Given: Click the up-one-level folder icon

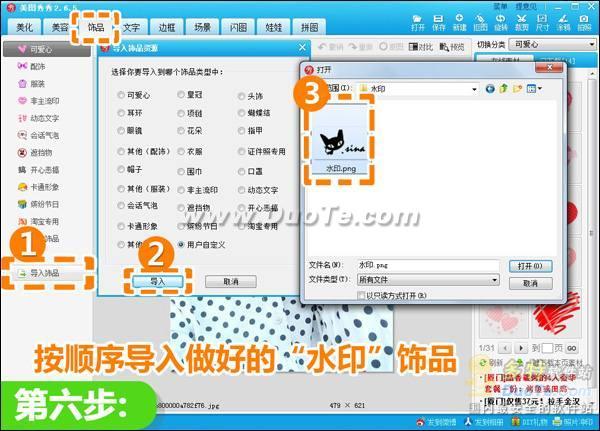Looking at the screenshot, I should pos(504,89).
